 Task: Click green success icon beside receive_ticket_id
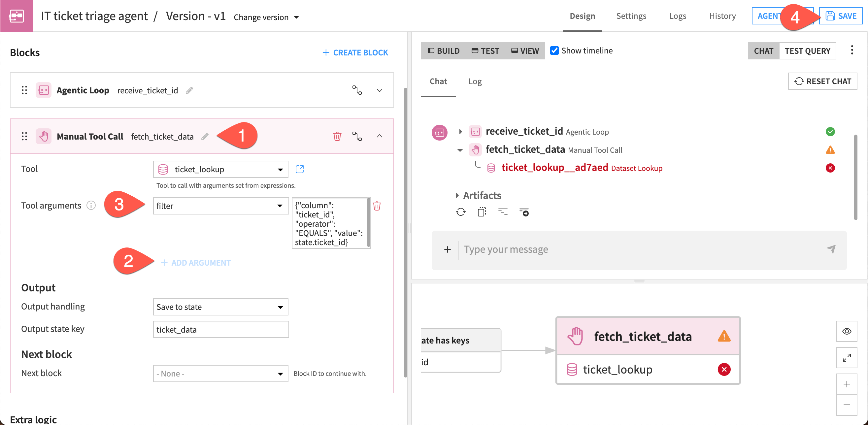click(x=830, y=132)
